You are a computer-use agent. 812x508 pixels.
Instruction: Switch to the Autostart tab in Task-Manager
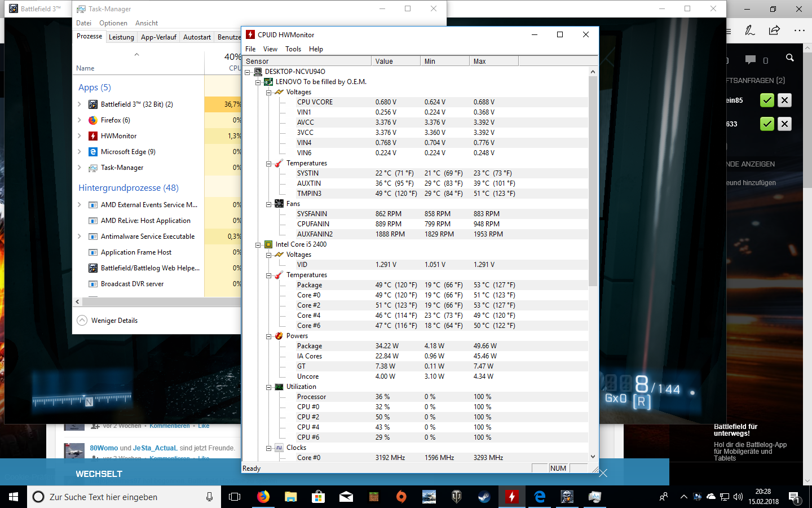point(197,37)
